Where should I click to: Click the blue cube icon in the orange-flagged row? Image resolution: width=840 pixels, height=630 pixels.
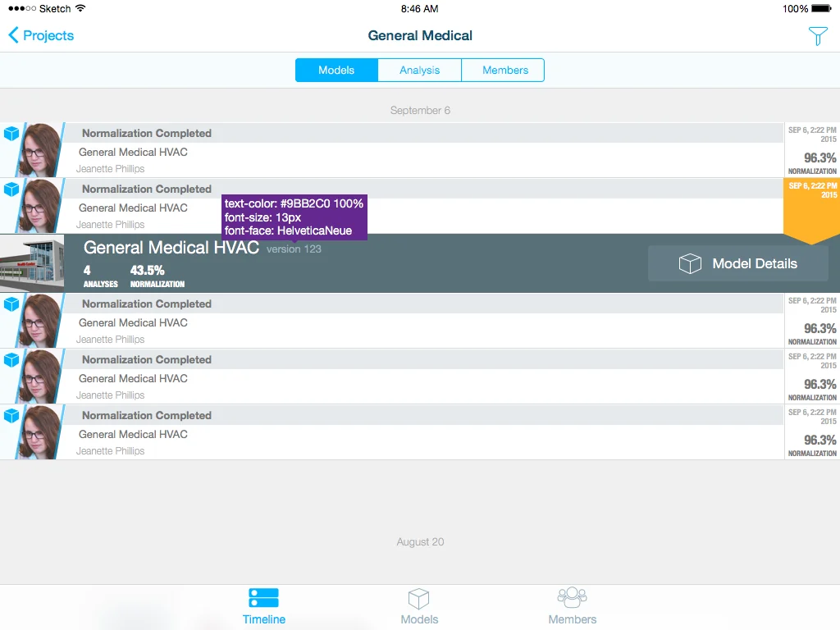click(11, 189)
